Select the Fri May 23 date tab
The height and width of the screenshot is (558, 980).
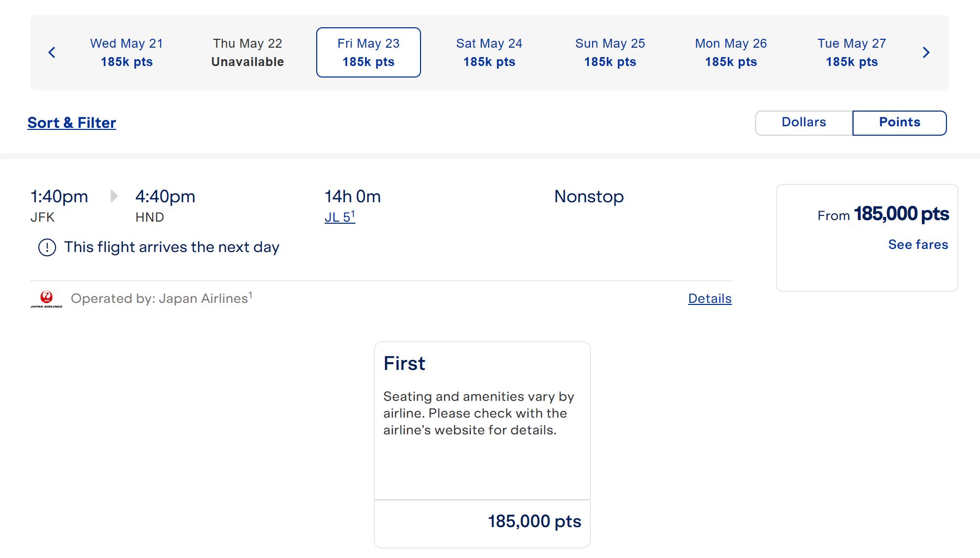coord(368,52)
